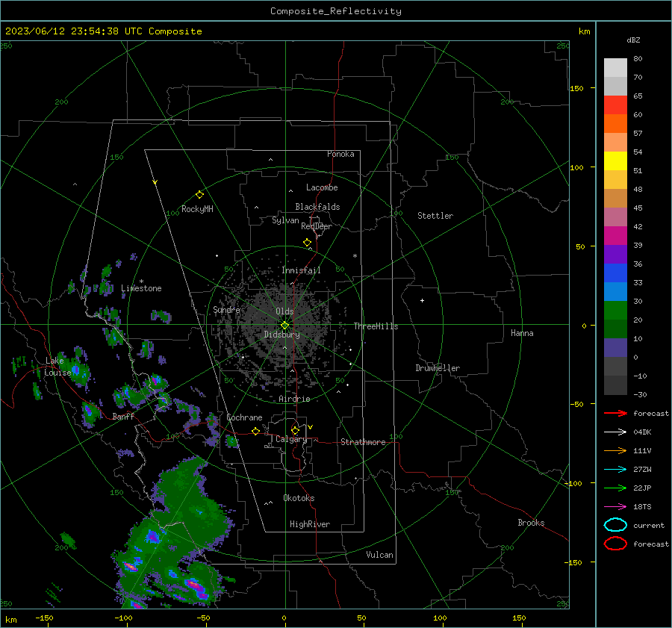Select the Blackfalds label
The height and width of the screenshot is (628, 672).
click(x=317, y=207)
